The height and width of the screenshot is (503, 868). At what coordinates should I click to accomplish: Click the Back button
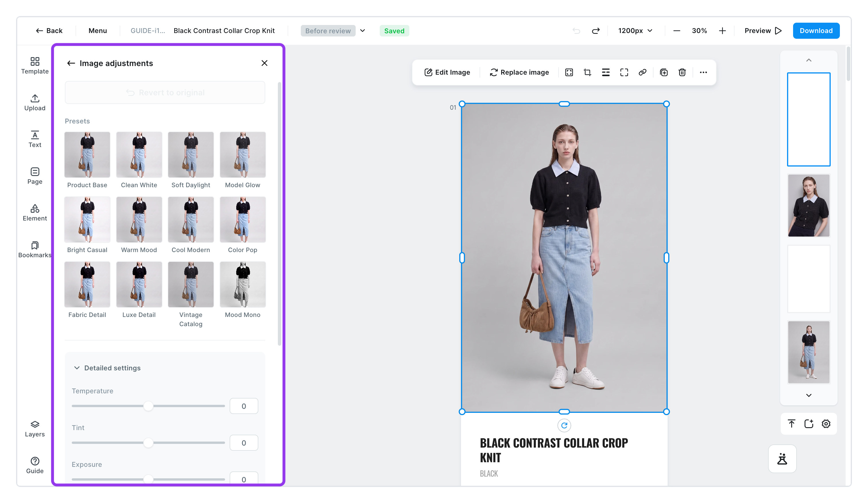pyautogui.click(x=49, y=31)
